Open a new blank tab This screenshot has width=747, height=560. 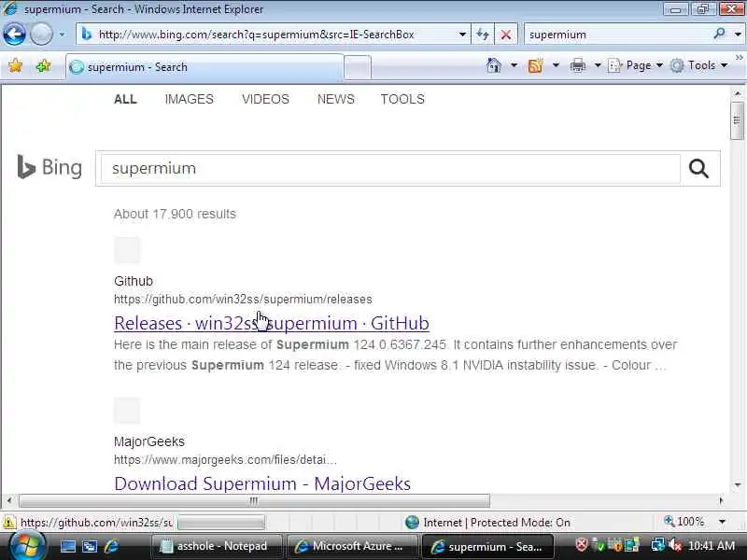358,67
